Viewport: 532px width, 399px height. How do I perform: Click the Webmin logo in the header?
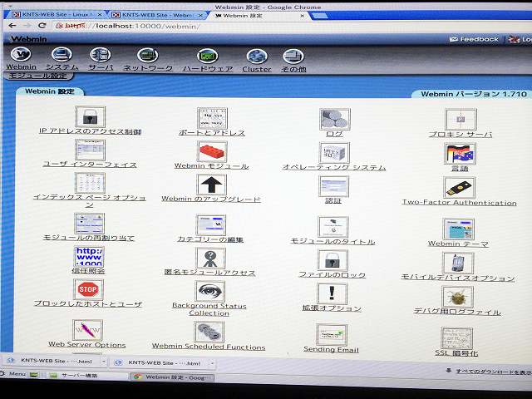(28, 39)
